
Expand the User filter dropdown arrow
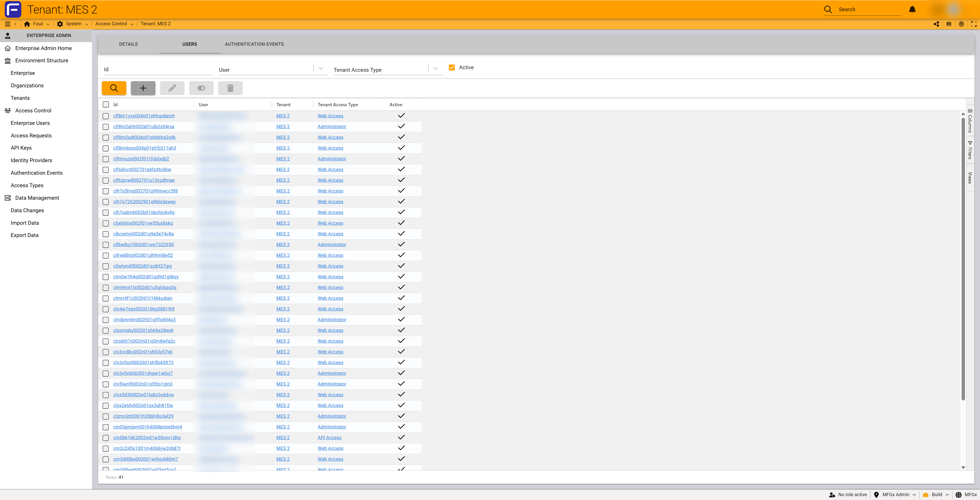click(x=321, y=68)
